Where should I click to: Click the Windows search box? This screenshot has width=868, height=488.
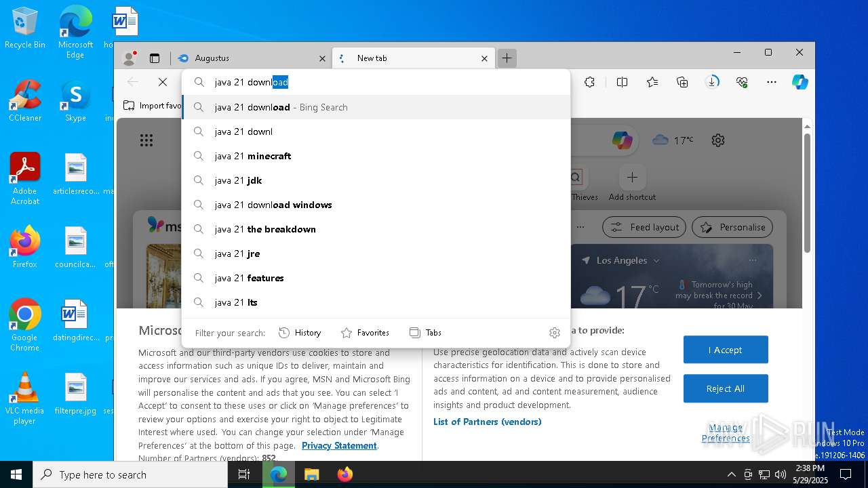(130, 474)
